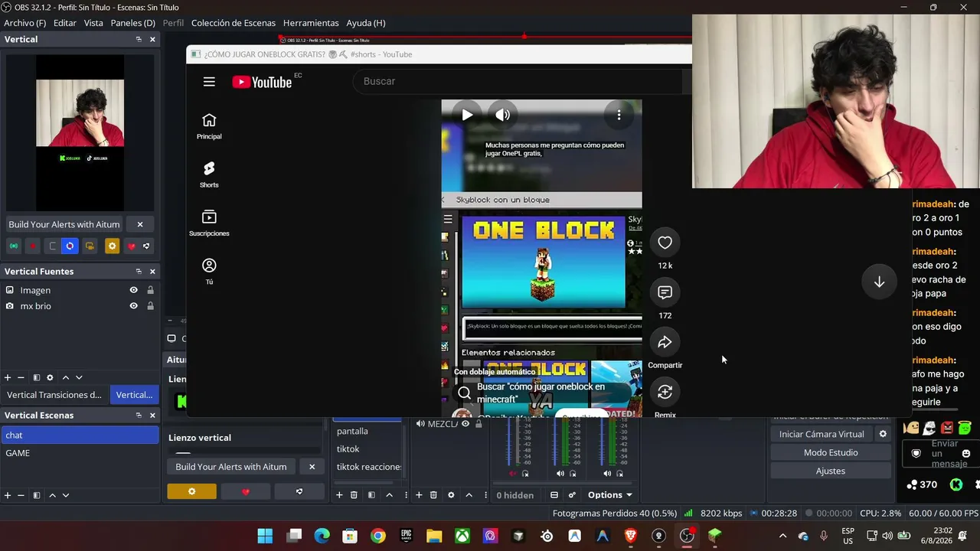Open the Tú profile section
This screenshot has width=980, height=551.
tap(209, 271)
